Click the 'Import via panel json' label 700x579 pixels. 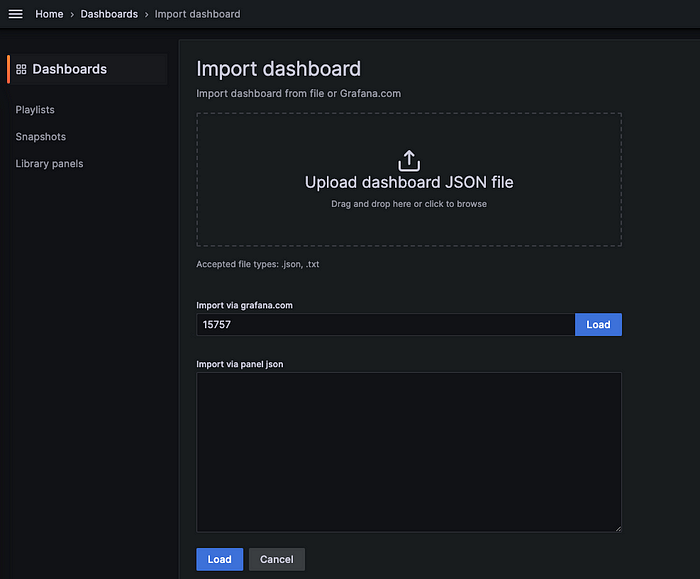pyautogui.click(x=240, y=364)
